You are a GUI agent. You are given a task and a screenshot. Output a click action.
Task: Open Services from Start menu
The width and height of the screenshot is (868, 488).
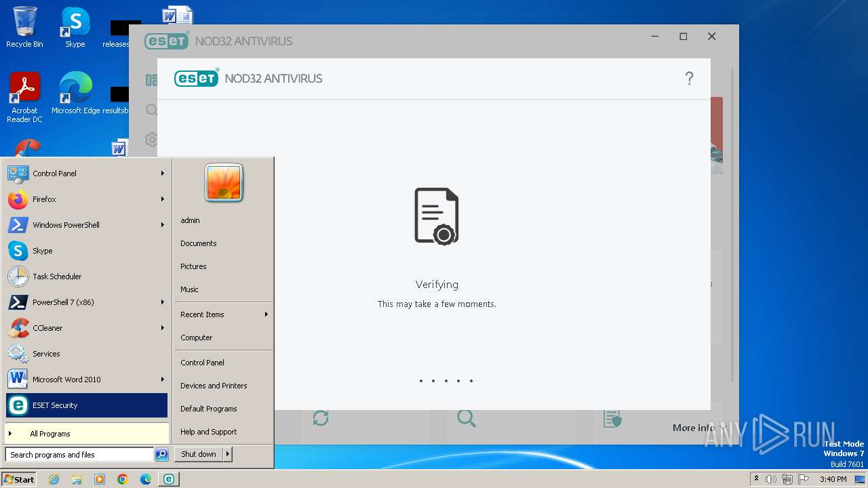[87, 354]
